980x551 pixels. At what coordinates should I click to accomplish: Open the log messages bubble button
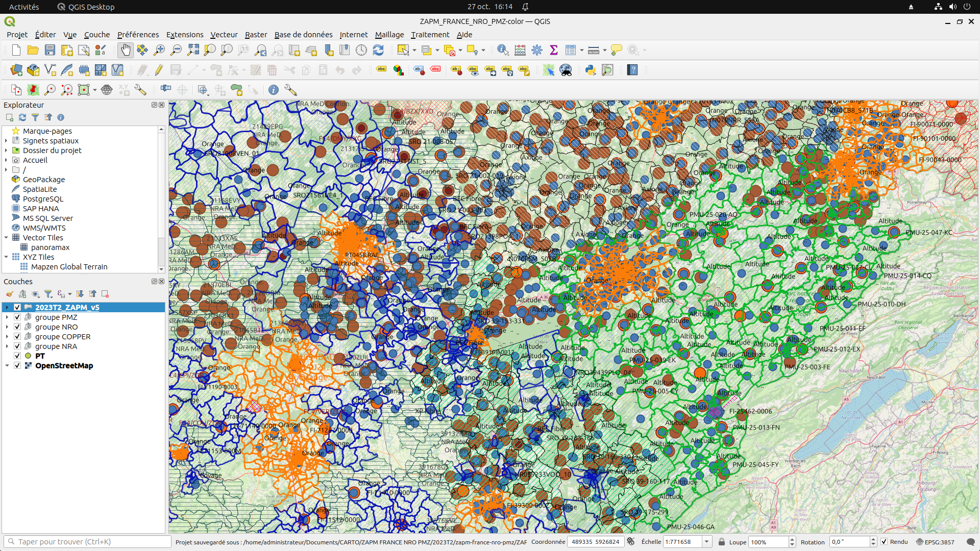pyautogui.click(x=970, y=542)
